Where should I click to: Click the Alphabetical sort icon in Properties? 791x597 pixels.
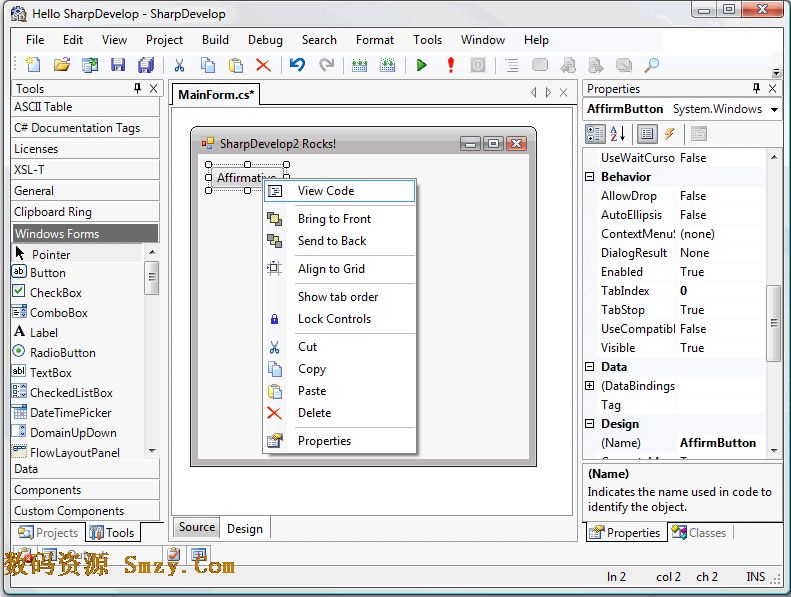click(617, 134)
